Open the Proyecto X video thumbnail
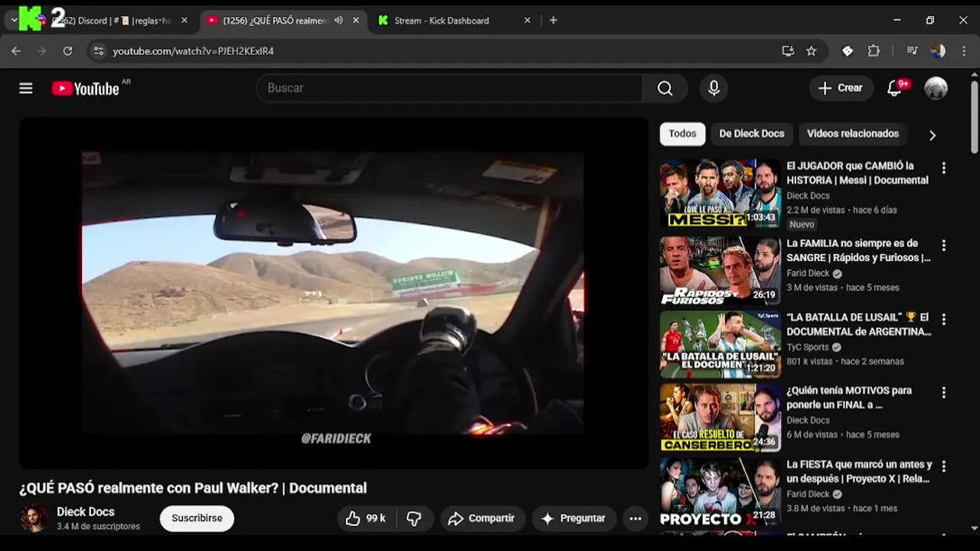This screenshot has height=551, width=980. [x=720, y=491]
